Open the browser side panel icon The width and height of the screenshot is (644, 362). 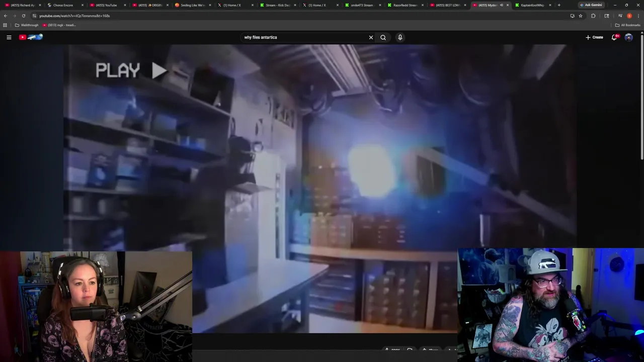coord(606,16)
